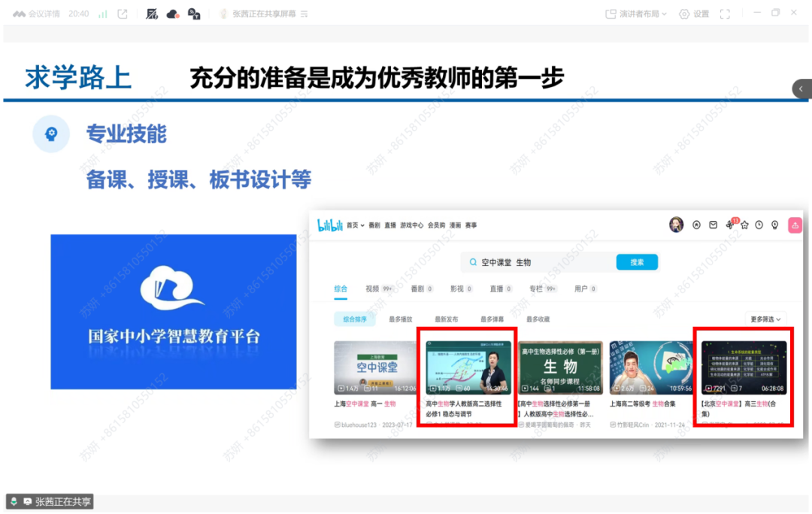Open 设置 gear in meeting toolbar
This screenshot has height=514, width=812.
tap(693, 14)
